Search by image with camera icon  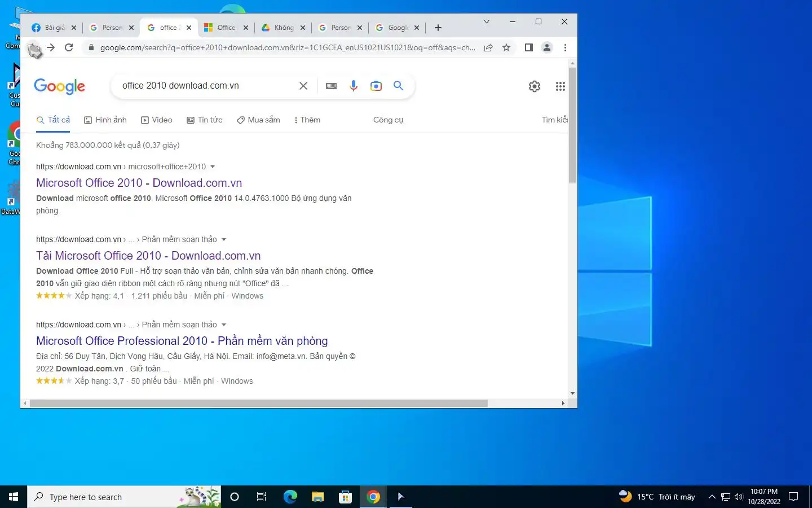coord(376,86)
